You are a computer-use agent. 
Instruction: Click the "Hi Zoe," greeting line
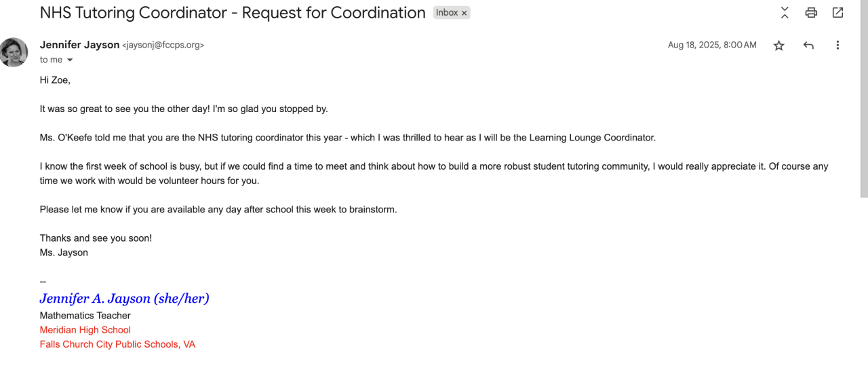click(55, 80)
